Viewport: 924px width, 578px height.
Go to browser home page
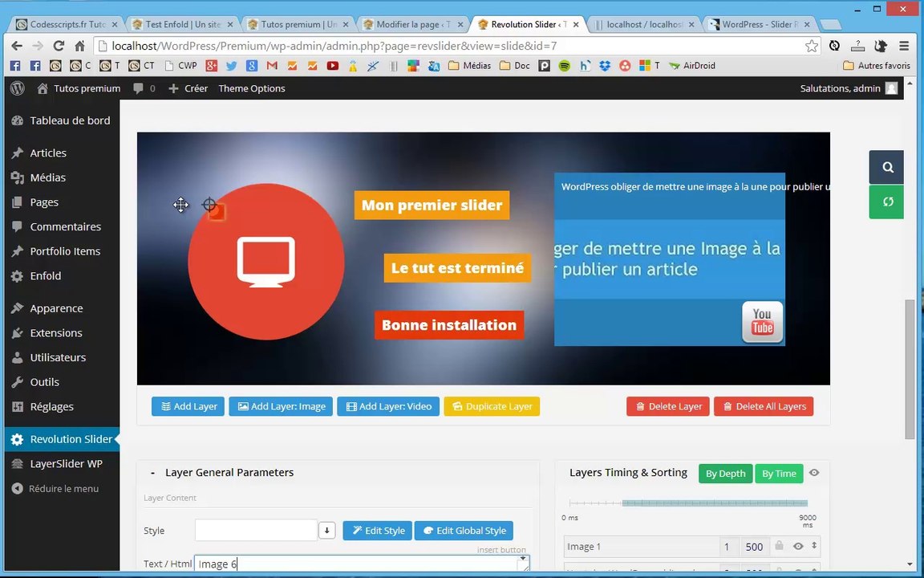[79, 46]
